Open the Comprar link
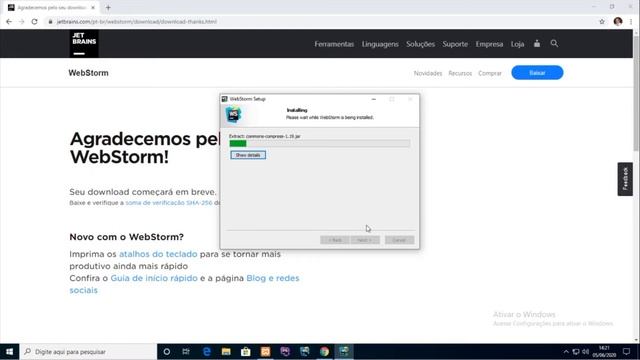 click(490, 73)
